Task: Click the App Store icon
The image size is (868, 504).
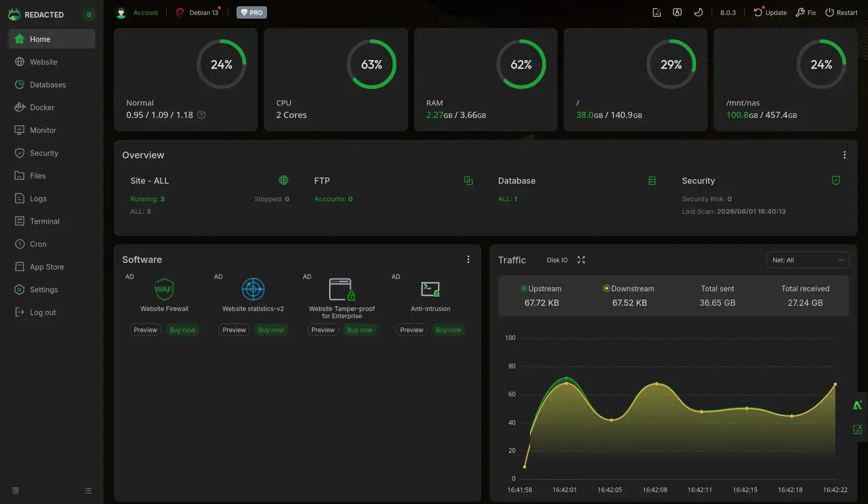Action: pos(20,266)
